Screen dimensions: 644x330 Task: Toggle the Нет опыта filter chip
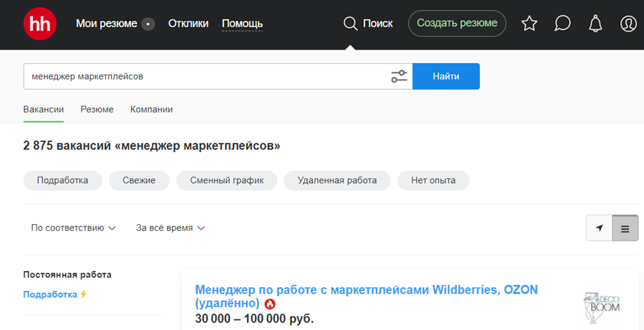[433, 181]
